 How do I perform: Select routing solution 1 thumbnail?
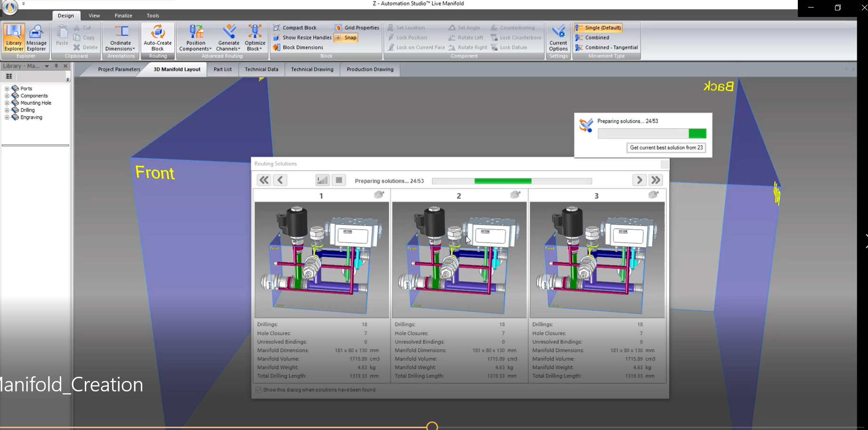[322, 260]
